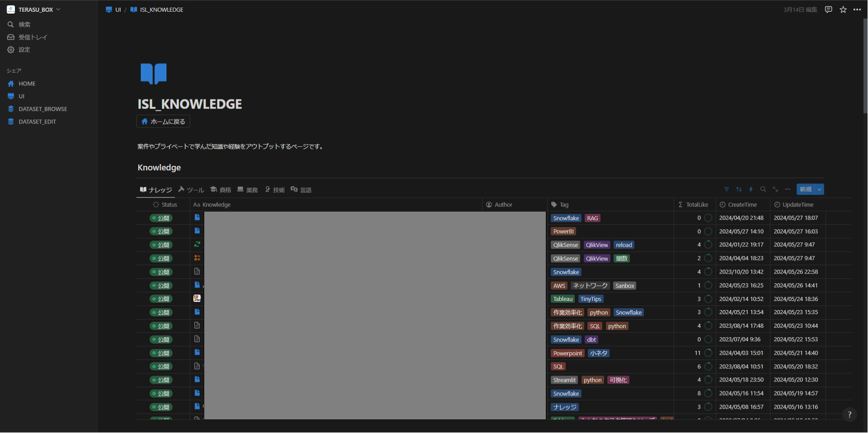Open the 受信トレイ inbox in the sidebar
Screen dimensions: 868x433
coord(33,37)
